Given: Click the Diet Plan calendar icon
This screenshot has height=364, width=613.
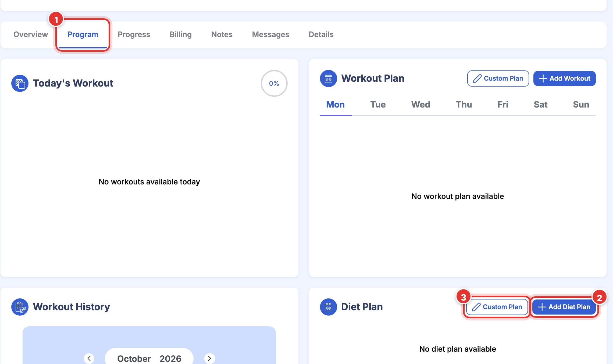Looking at the screenshot, I should [x=329, y=307].
